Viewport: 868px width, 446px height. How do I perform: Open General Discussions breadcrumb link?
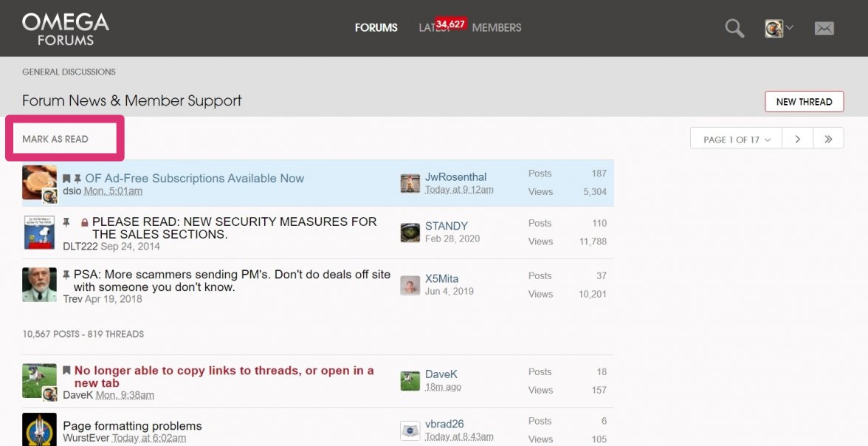coord(69,72)
